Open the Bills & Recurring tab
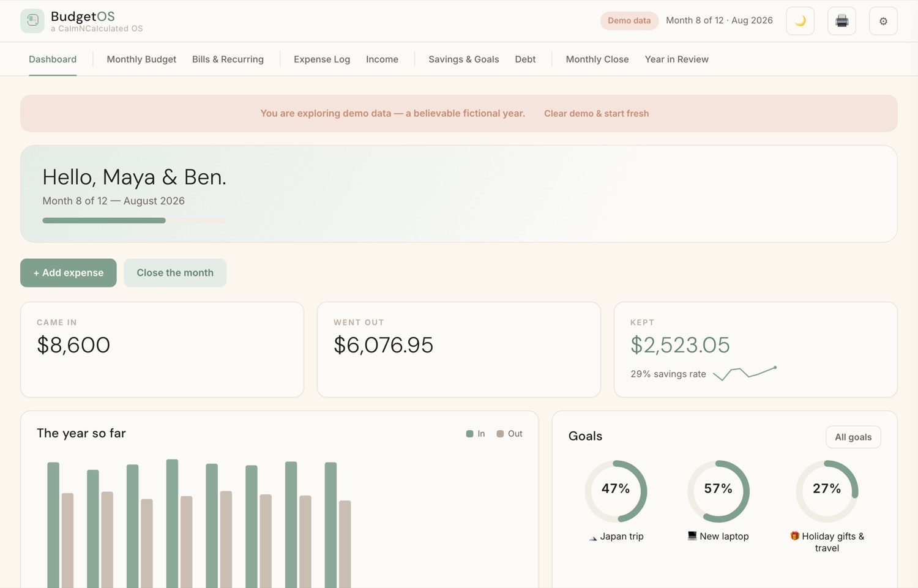The image size is (918, 588). coord(228,59)
